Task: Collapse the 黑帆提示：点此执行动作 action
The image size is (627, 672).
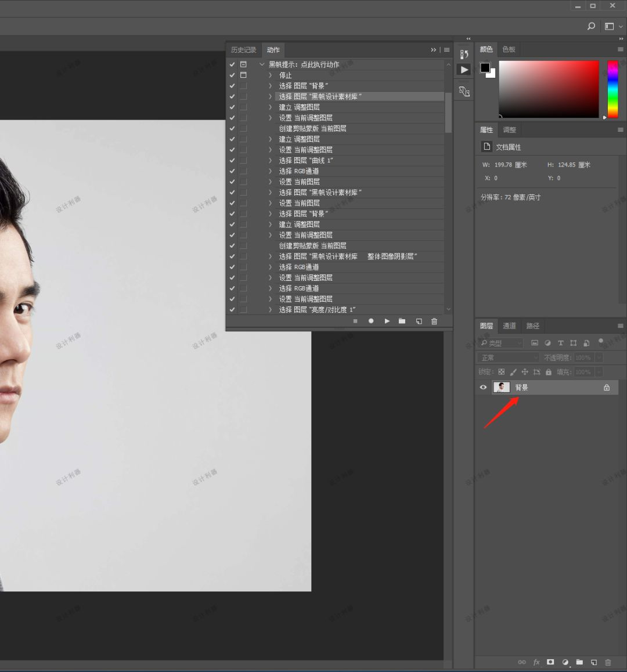Action: [x=262, y=64]
